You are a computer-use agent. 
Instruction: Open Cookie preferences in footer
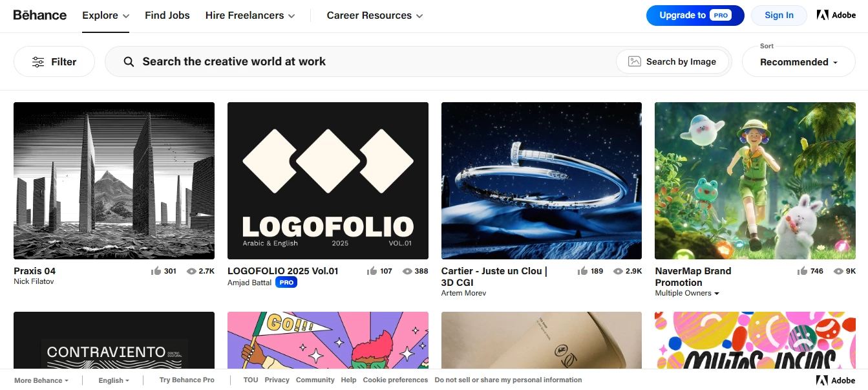396,380
